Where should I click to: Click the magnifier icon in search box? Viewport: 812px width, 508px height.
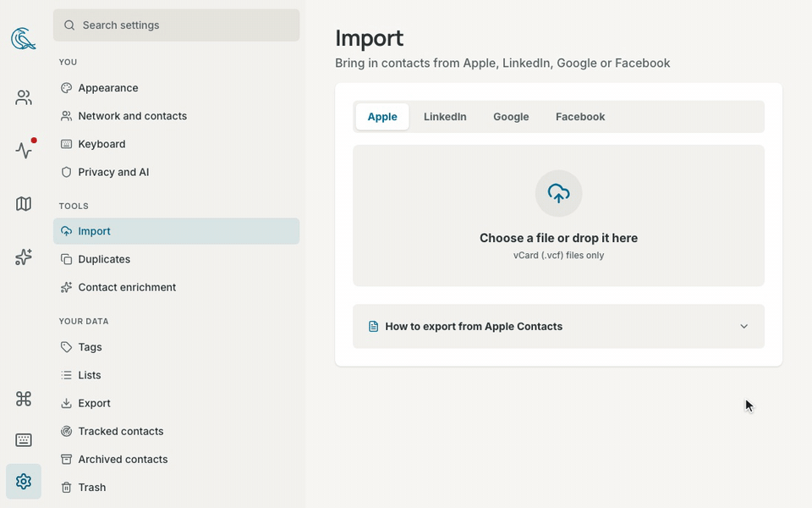click(x=69, y=25)
